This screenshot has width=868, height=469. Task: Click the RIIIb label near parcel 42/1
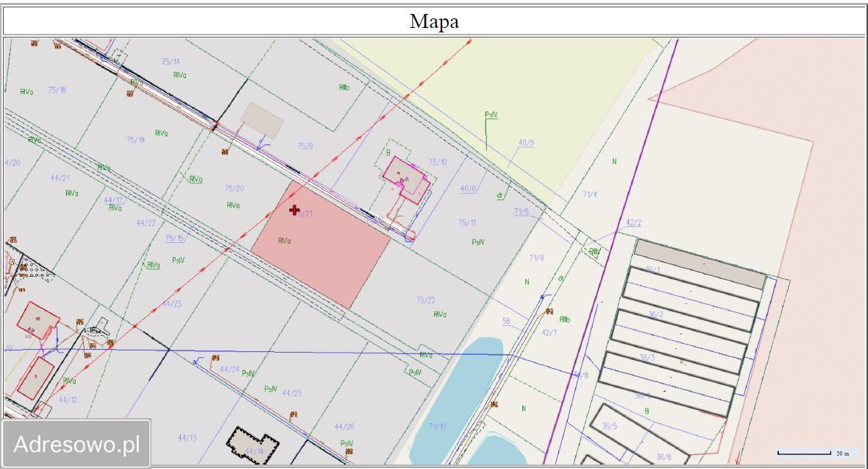tap(565, 320)
